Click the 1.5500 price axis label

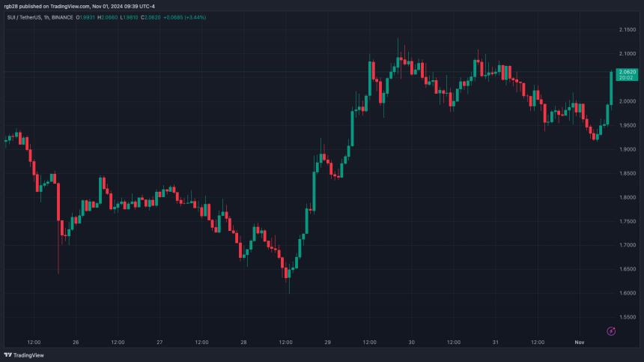pos(626,317)
